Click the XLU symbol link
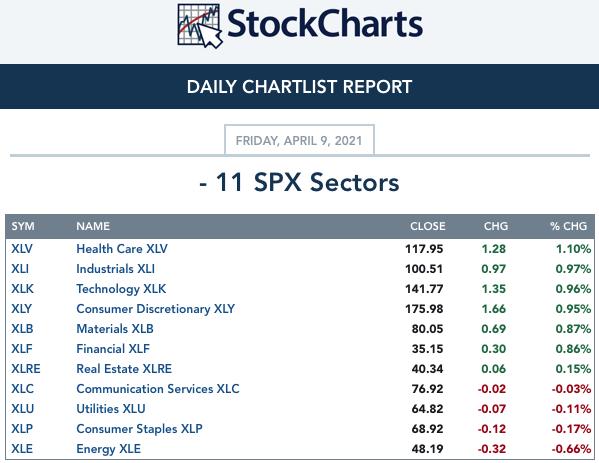The width and height of the screenshot is (599, 463). (x=23, y=409)
